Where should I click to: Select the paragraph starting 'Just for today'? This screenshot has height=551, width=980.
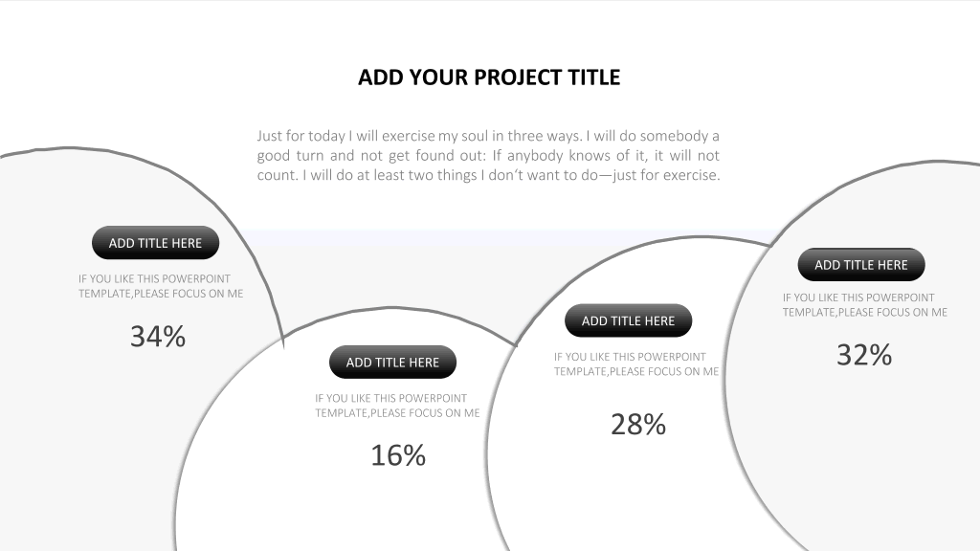488,156
